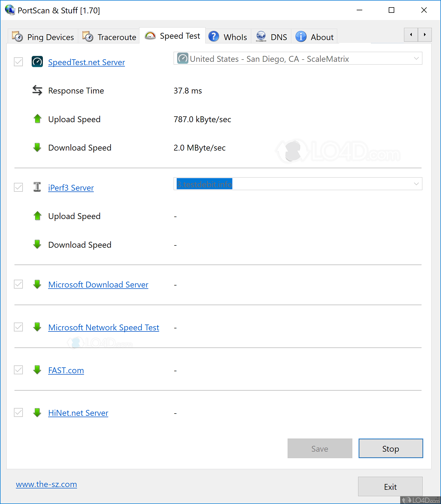441x504 pixels.
Task: Click the FAST.com download arrow icon
Action: pos(37,370)
